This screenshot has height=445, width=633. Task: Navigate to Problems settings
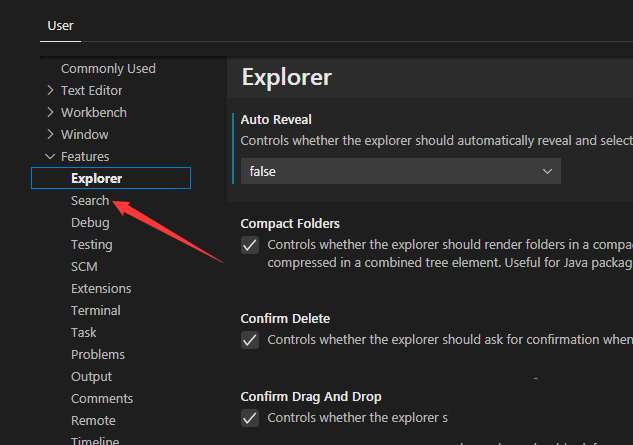[x=98, y=355]
